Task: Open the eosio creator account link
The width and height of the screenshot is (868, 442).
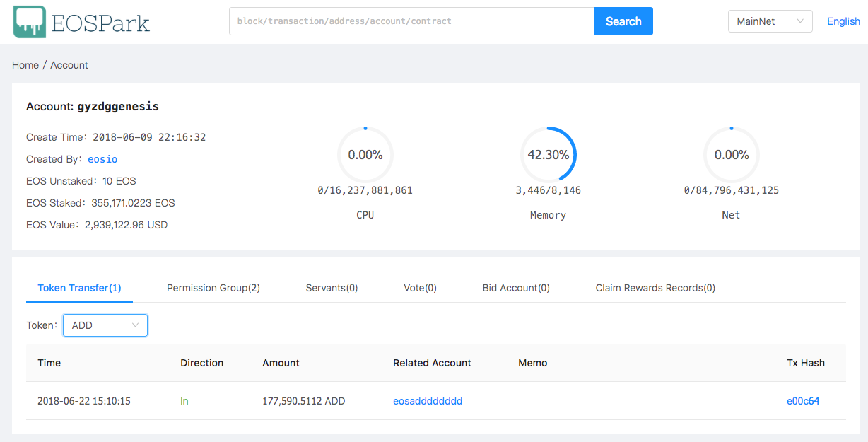Action: 102,158
